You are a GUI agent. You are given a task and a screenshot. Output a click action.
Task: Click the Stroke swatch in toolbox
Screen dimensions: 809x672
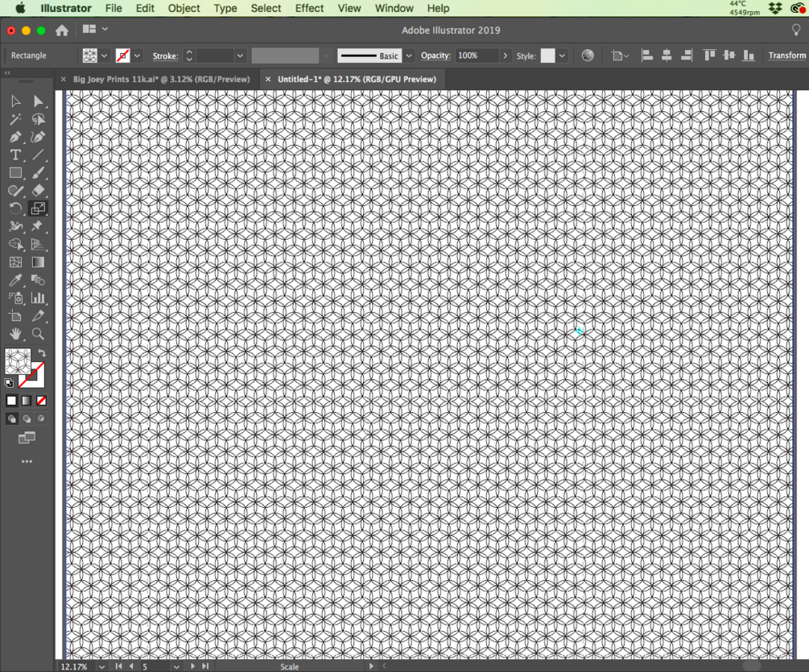pyautogui.click(x=38, y=380)
